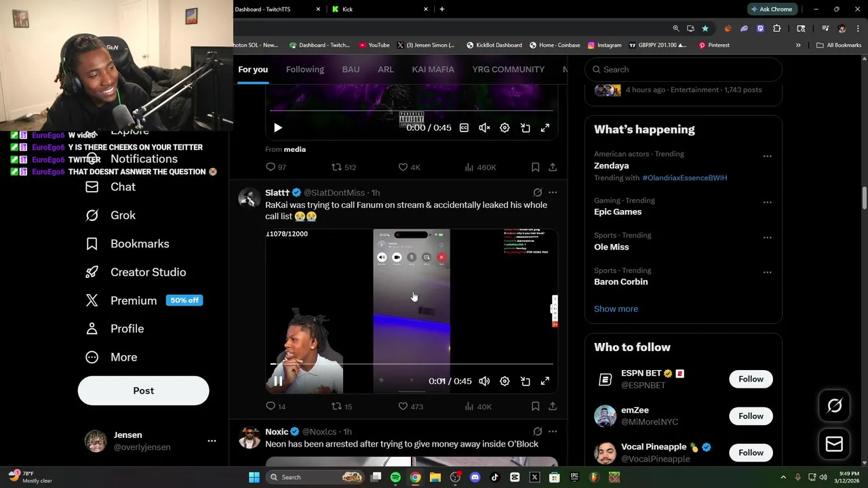Viewport: 868px width, 488px height.
Task: Open the Jensen account switcher menu
Action: point(212,441)
